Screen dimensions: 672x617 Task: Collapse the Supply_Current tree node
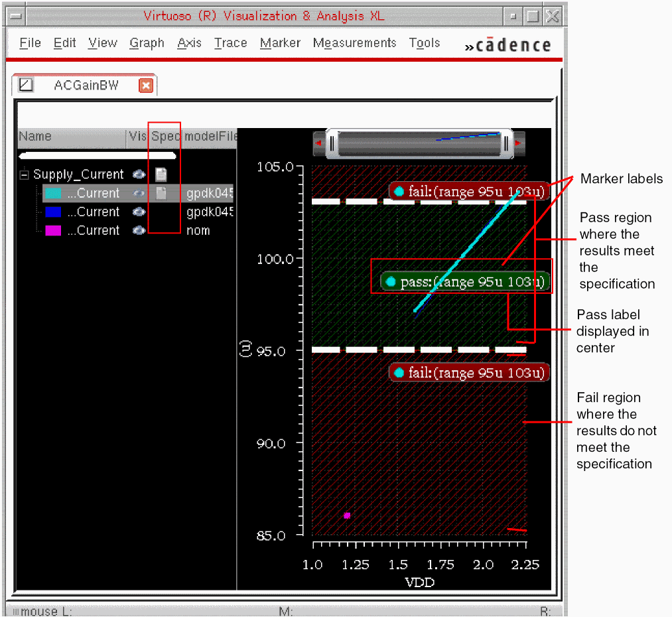(x=25, y=174)
